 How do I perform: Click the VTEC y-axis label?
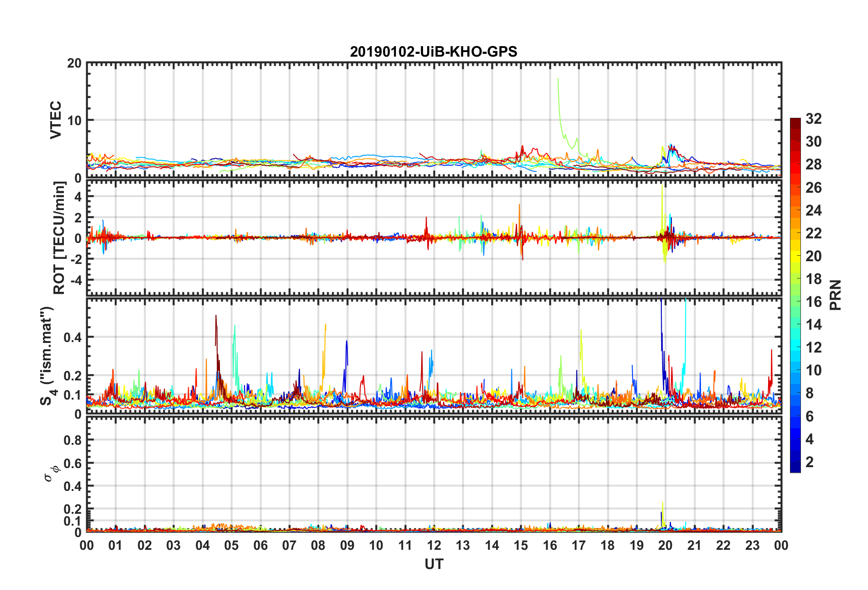tap(55, 120)
